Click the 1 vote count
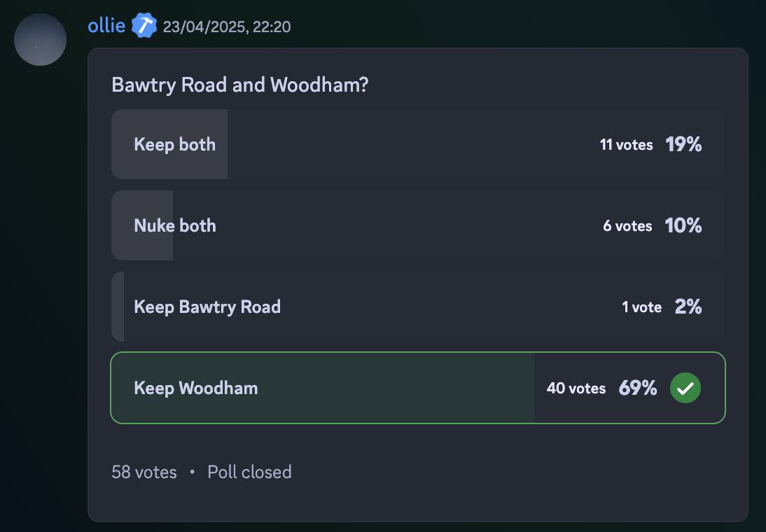 [642, 307]
